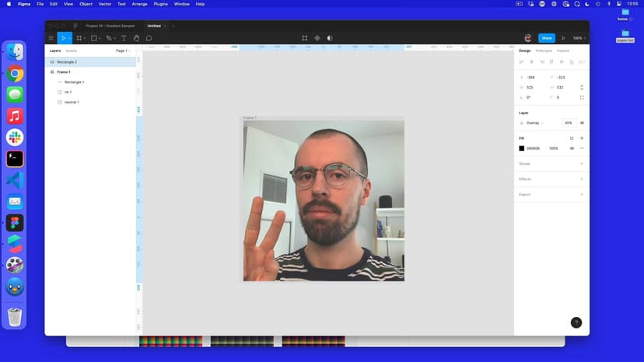Select the neutral 1 layer
The width and height of the screenshot is (644, 362).
click(90, 103)
